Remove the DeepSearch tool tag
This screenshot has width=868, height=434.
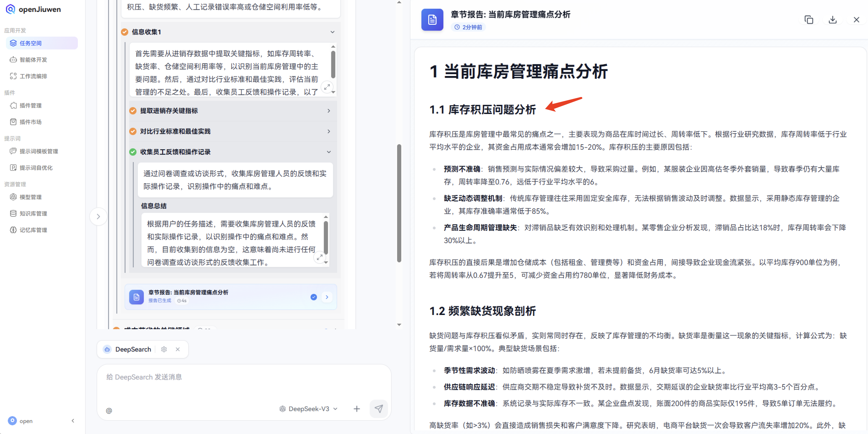(x=178, y=349)
